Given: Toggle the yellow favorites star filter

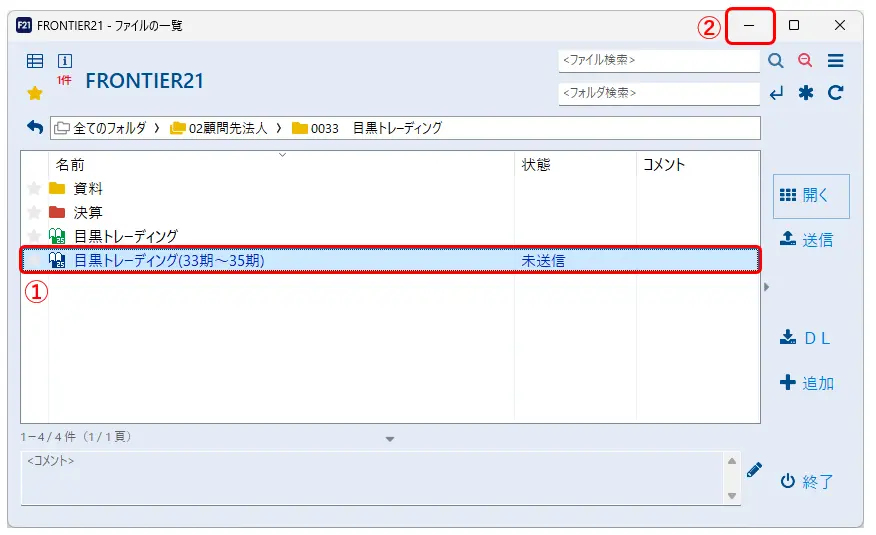Looking at the screenshot, I should tap(35, 93).
